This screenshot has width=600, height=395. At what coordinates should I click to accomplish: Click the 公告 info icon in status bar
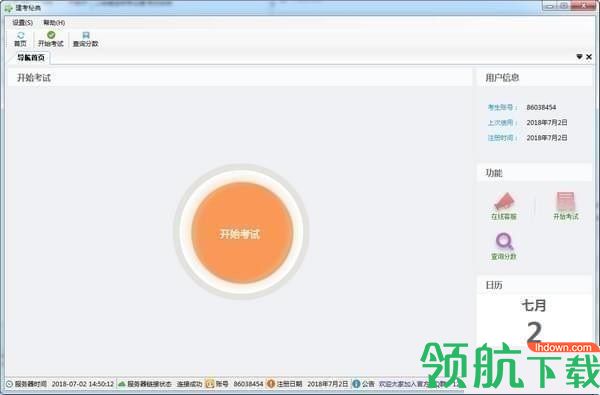(356, 384)
